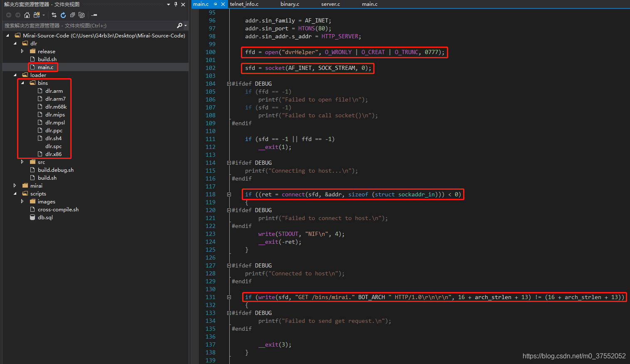Collapse the #ifdef DEBUG block at line 120

[229, 210]
